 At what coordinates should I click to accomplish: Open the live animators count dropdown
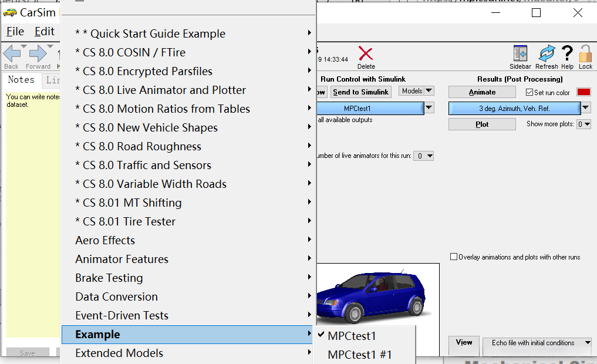click(x=423, y=156)
